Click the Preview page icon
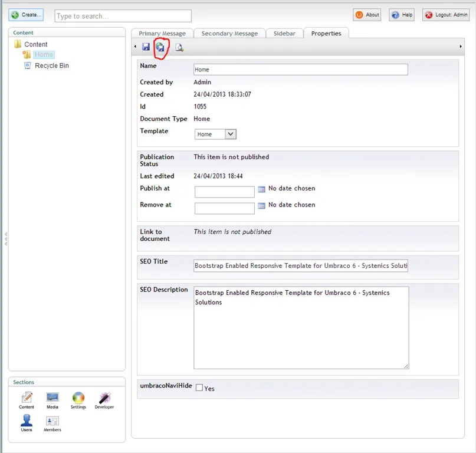This screenshot has height=453, width=476. pos(179,47)
